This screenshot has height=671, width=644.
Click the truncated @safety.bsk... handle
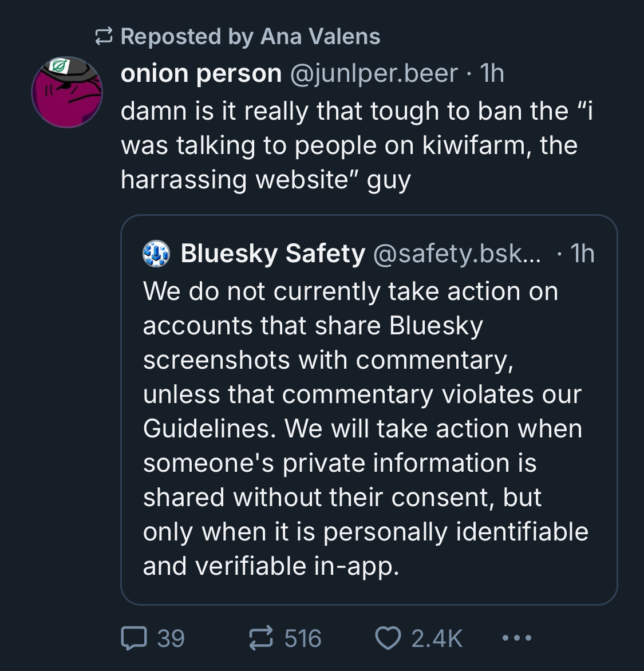click(x=457, y=254)
